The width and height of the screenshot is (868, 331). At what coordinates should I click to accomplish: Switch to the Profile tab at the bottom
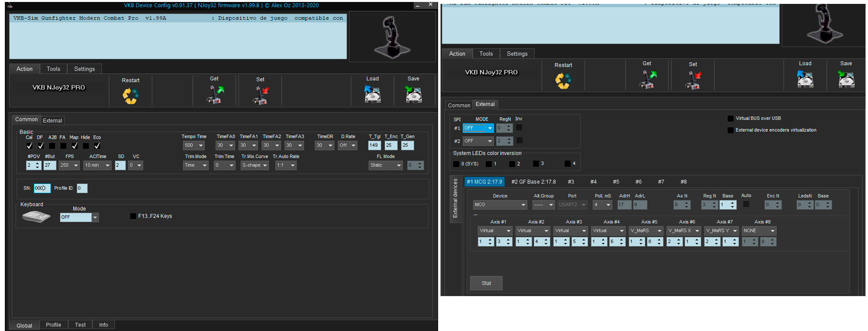[x=53, y=325]
